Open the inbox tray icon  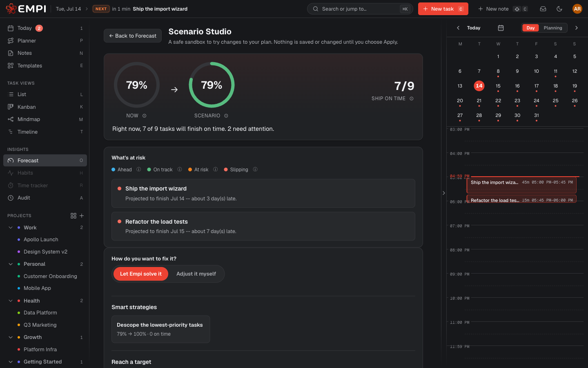pyautogui.click(x=543, y=9)
